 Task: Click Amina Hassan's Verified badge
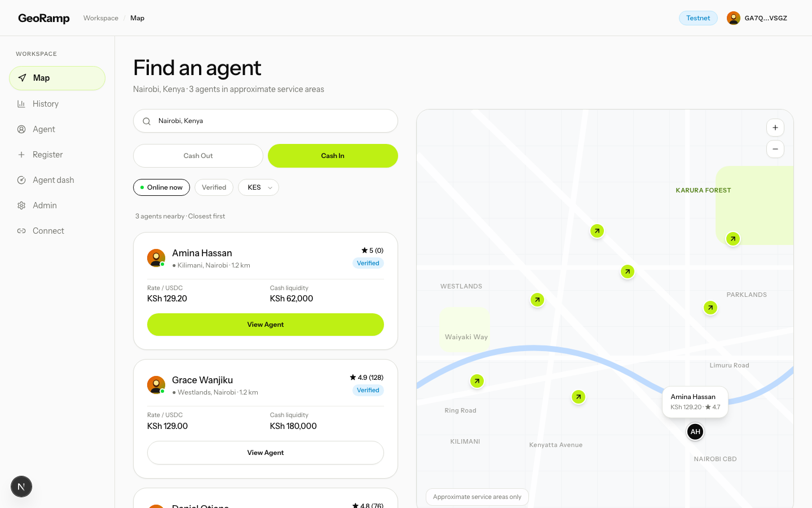coord(368,263)
